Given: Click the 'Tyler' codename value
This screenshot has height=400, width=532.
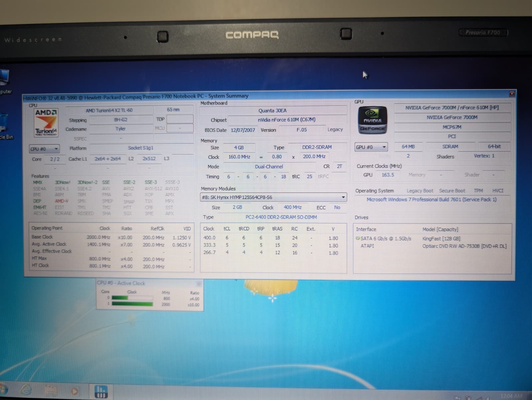Looking at the screenshot, I should 120,129.
